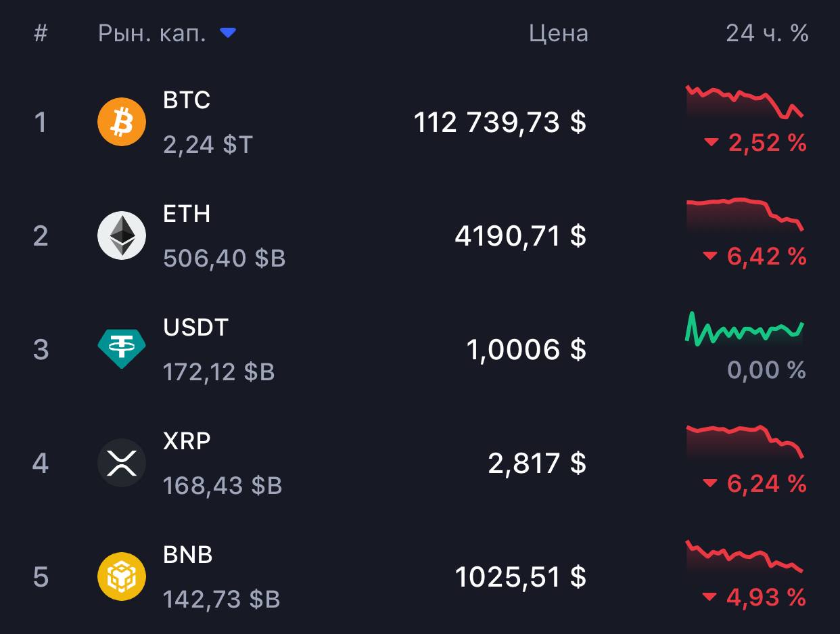Click USDT market cap 172,12 $B
Viewport: 840px width, 634px height.
[219, 372]
